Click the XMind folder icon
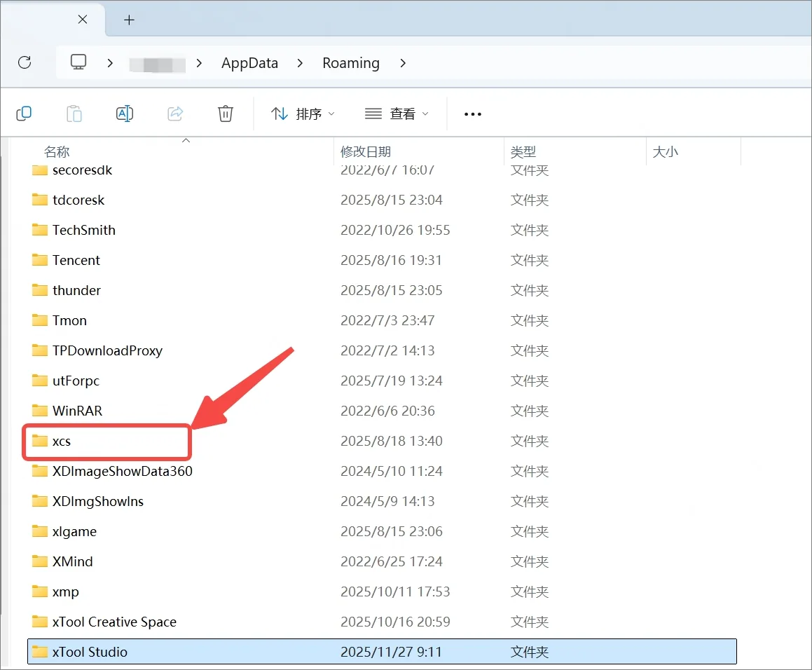 39,561
